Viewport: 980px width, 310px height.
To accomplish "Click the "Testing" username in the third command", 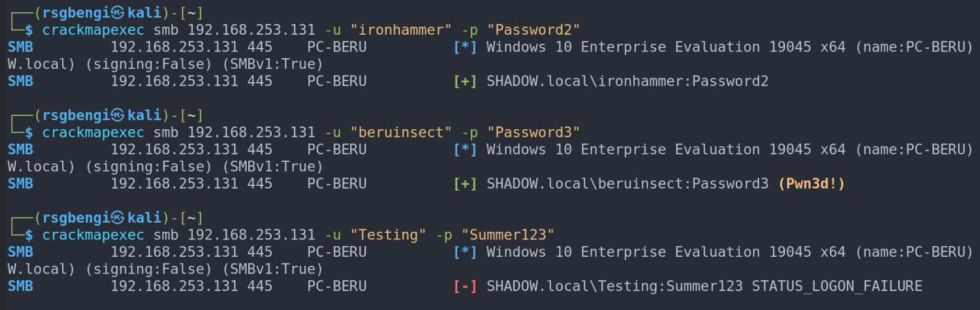I will point(388,235).
